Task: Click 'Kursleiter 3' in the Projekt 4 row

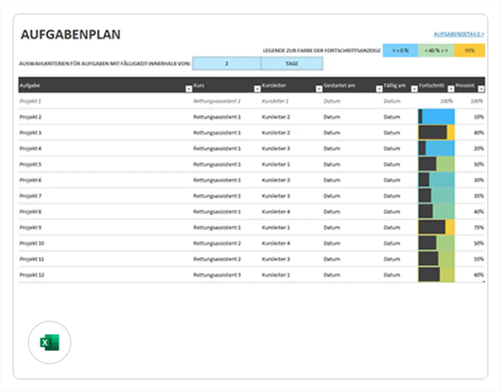Action: coord(276,148)
